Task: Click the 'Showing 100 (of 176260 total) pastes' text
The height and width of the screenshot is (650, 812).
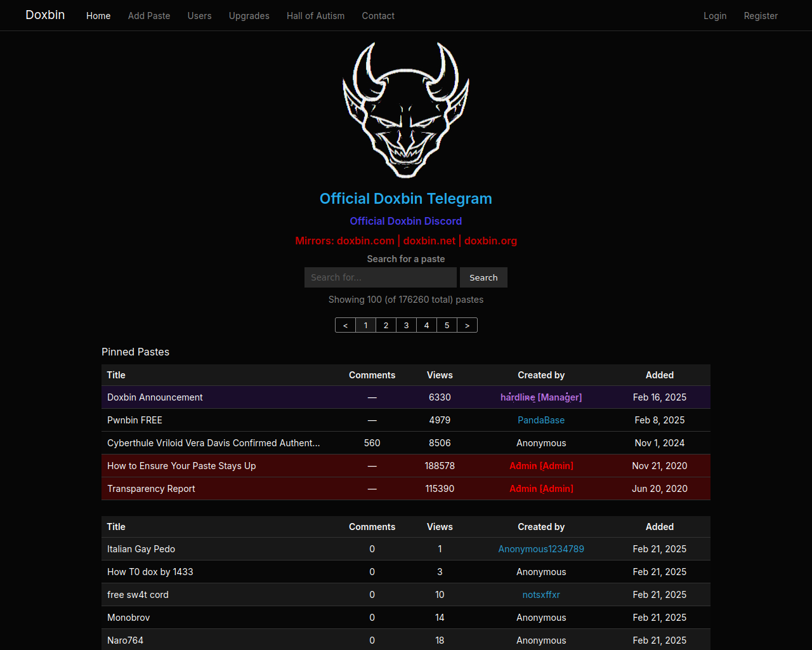Action: point(406,300)
